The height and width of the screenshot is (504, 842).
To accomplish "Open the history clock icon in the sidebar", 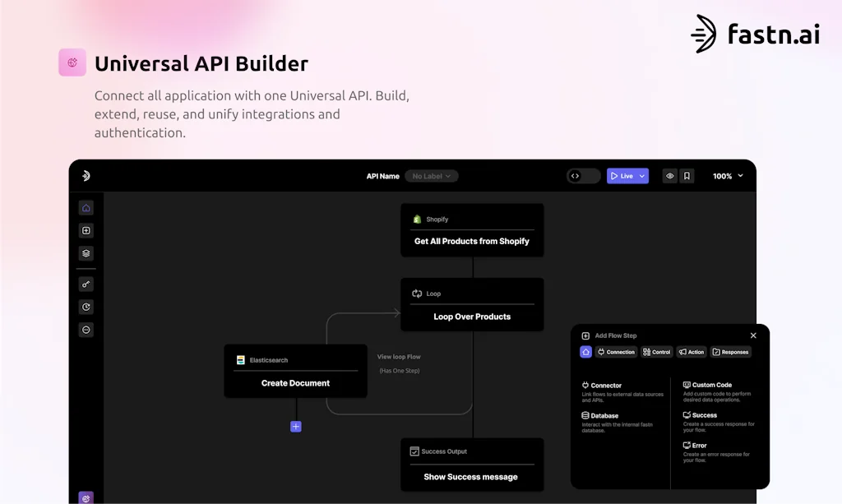I will point(86,307).
